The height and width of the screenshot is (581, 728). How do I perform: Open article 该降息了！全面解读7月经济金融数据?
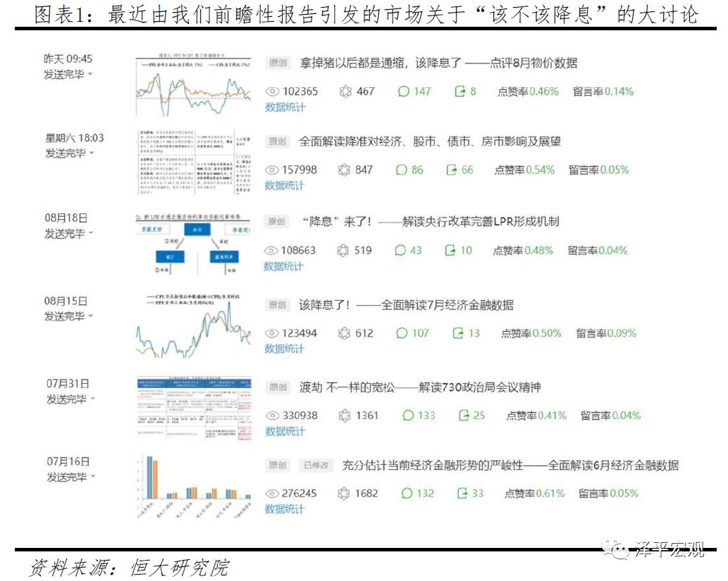(406, 305)
